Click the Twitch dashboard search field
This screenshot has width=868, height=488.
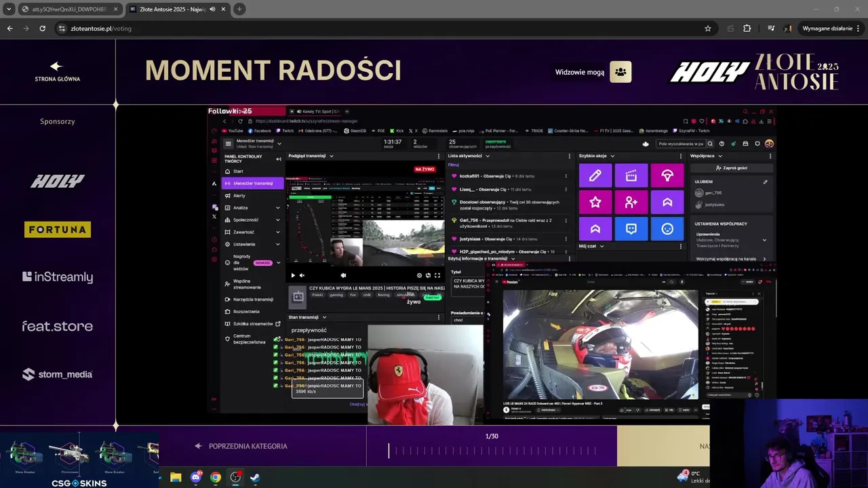(x=680, y=144)
